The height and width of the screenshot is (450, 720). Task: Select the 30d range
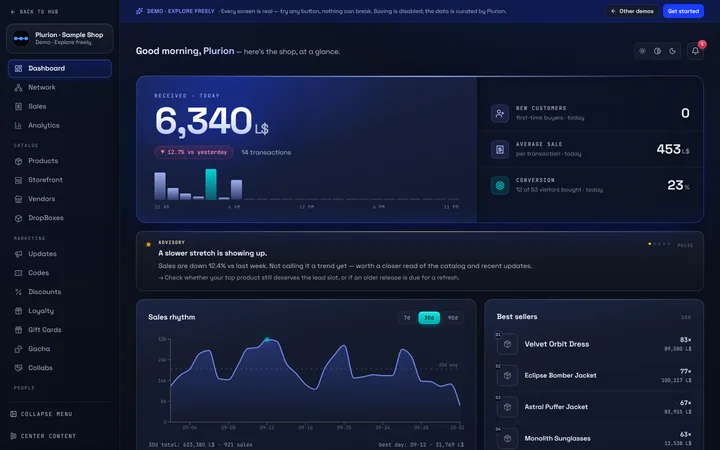(x=429, y=318)
